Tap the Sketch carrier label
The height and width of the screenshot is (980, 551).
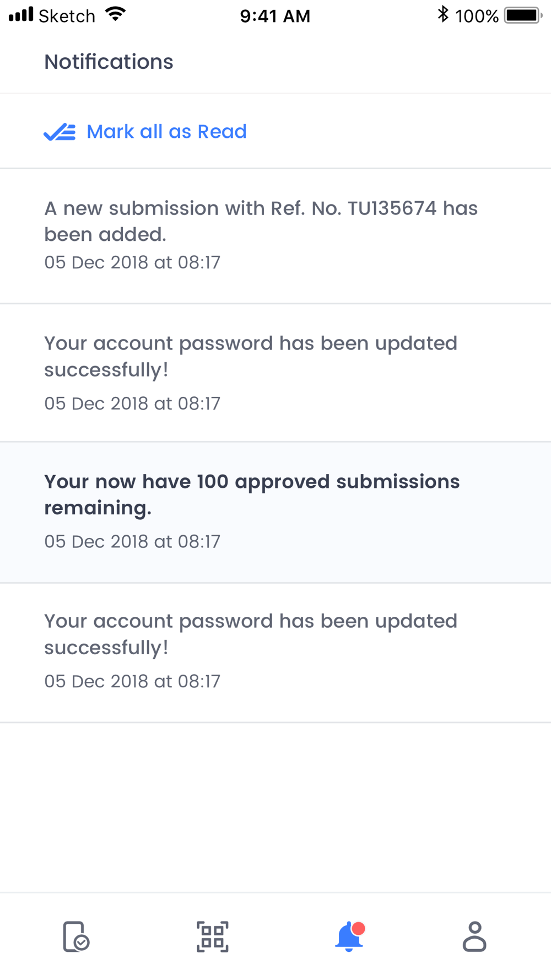[x=67, y=16]
